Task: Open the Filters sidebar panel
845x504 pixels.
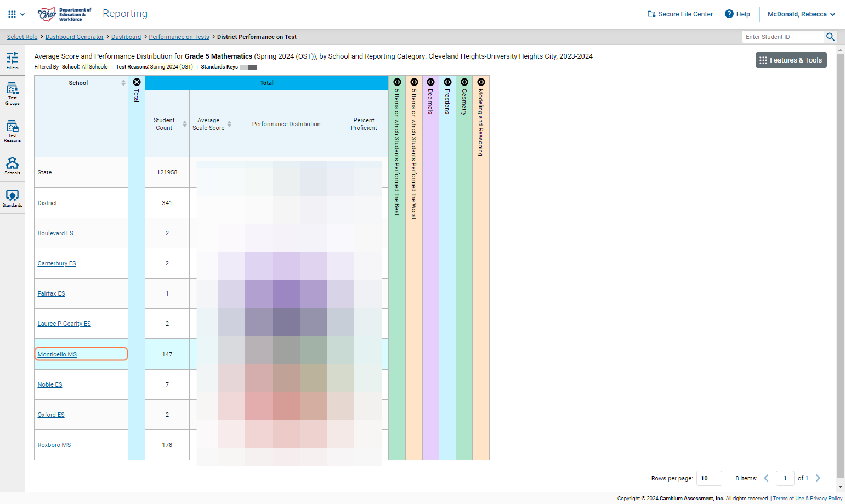Action: 12,61
